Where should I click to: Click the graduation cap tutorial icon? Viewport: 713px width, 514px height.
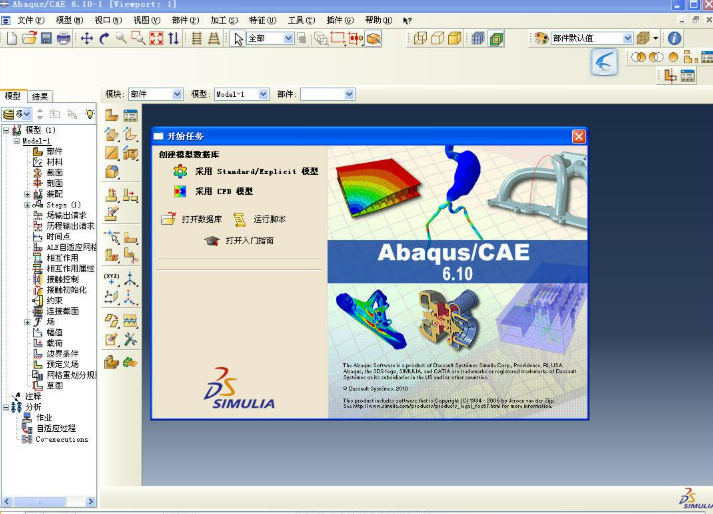212,241
